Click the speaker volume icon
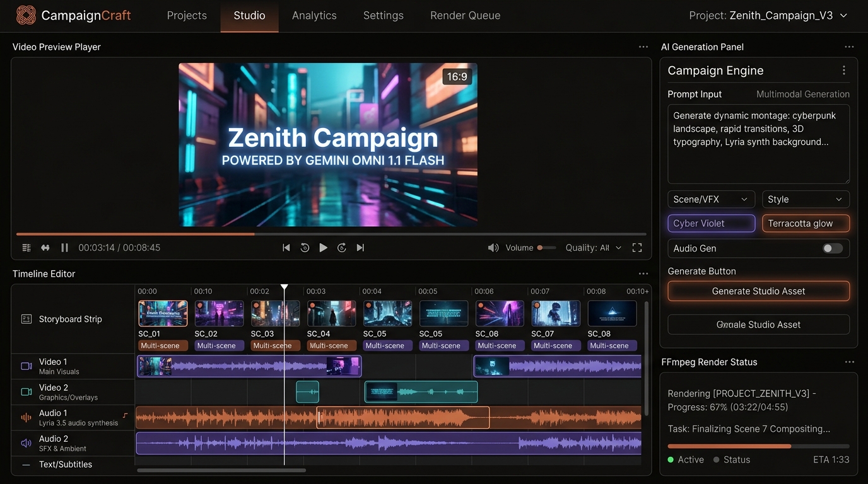This screenshot has height=484, width=868. (493, 248)
